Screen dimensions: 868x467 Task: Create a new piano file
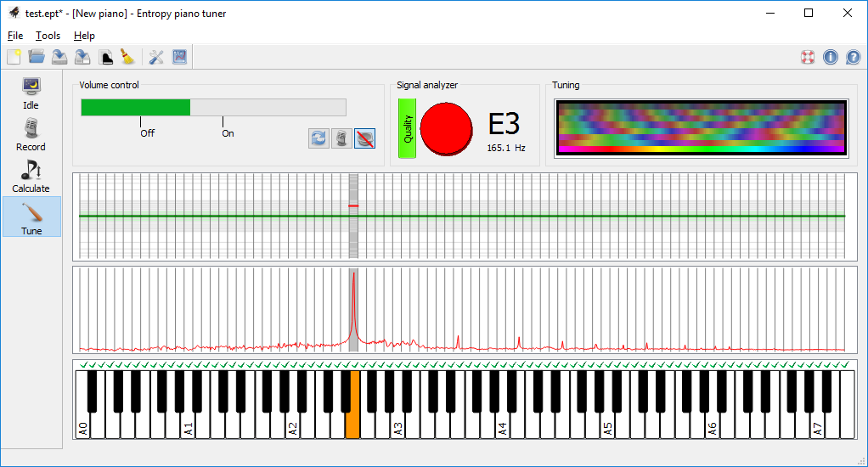click(x=14, y=57)
